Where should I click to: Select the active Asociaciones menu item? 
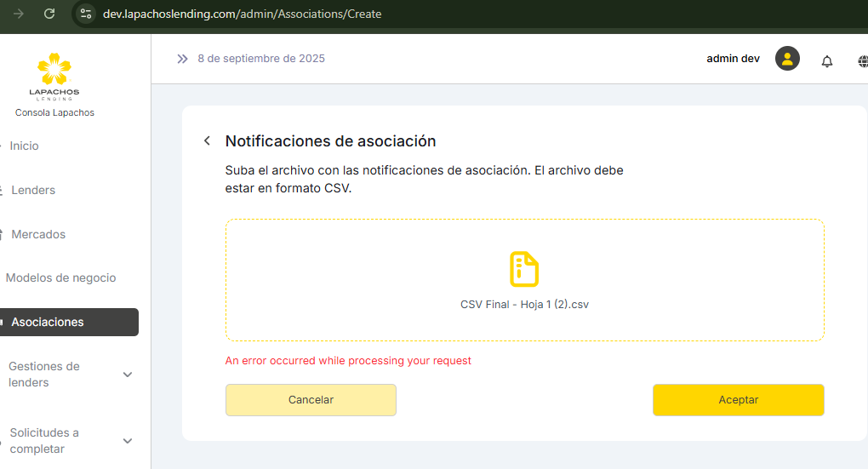click(x=48, y=323)
